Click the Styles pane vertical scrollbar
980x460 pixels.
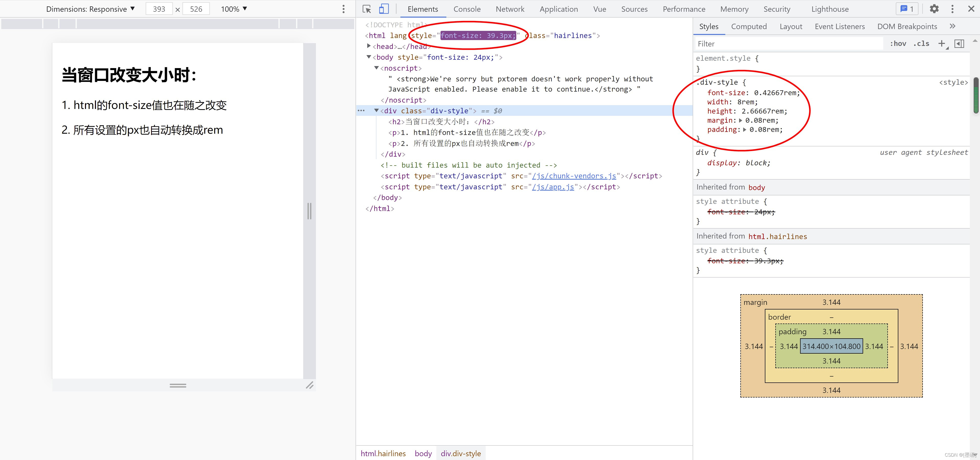click(x=976, y=95)
